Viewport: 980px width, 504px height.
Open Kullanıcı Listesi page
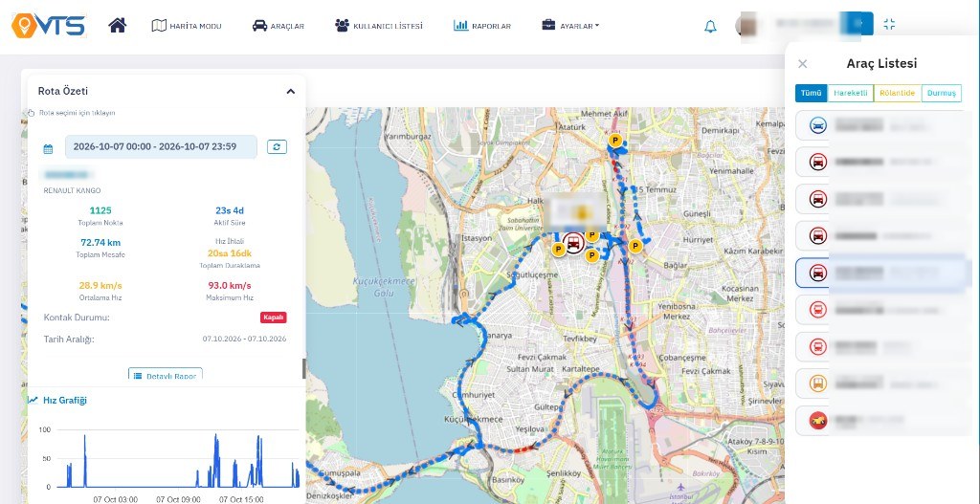click(379, 26)
